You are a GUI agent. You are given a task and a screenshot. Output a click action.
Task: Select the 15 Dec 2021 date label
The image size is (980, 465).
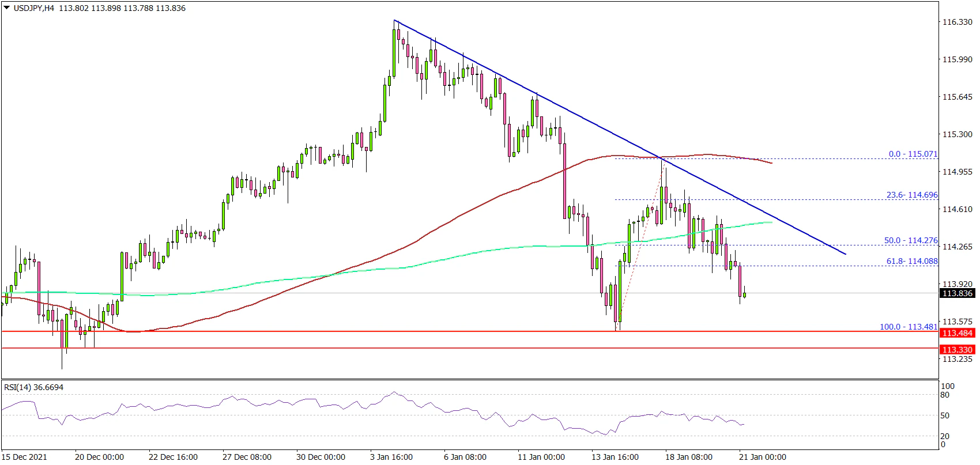point(24,457)
